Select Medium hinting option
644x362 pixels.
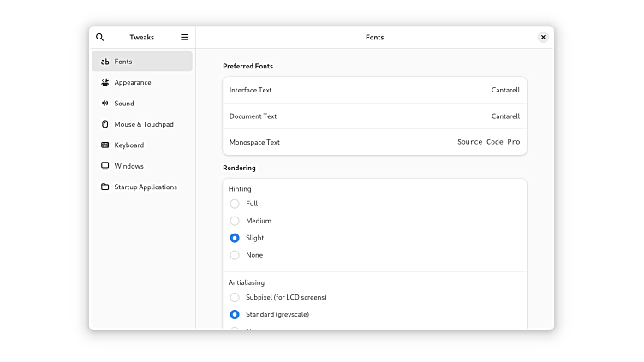tap(235, 221)
